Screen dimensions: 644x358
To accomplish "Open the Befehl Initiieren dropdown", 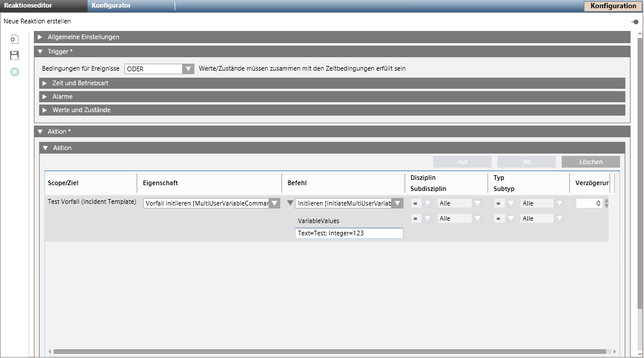I will (397, 203).
